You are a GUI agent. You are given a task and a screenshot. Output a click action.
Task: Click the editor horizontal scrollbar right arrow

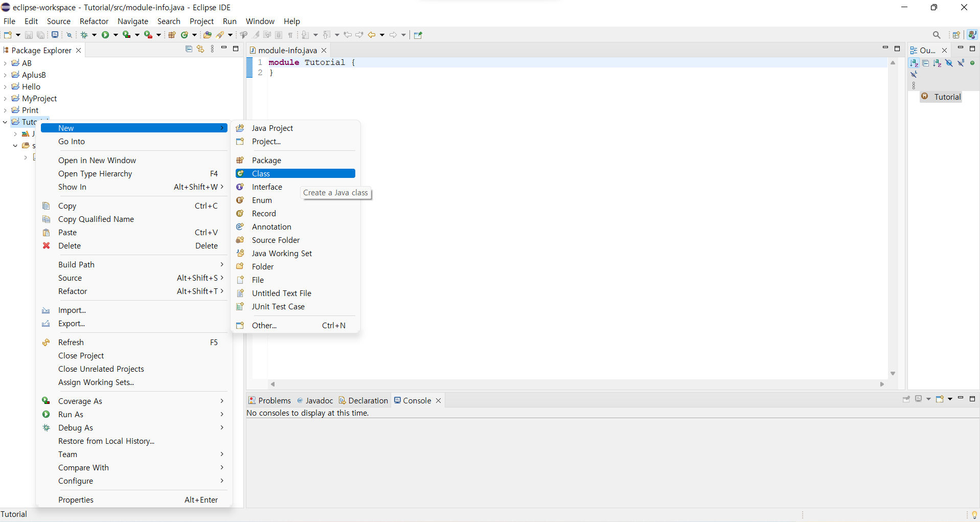point(882,384)
